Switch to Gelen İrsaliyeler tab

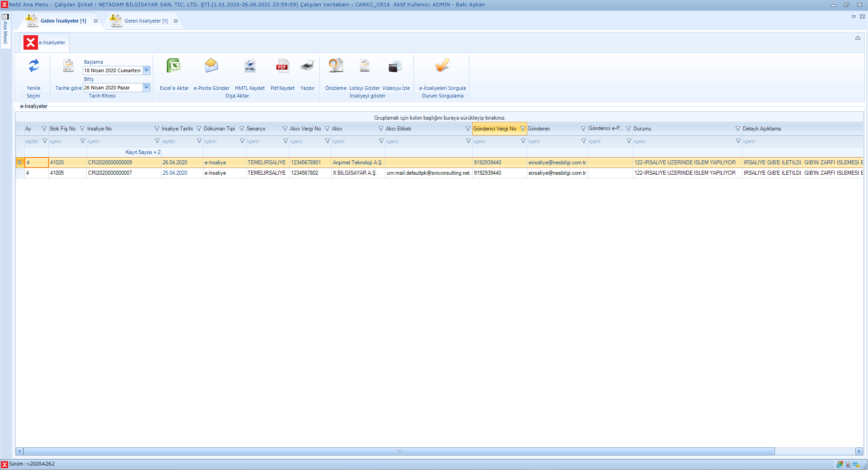[x=145, y=21]
